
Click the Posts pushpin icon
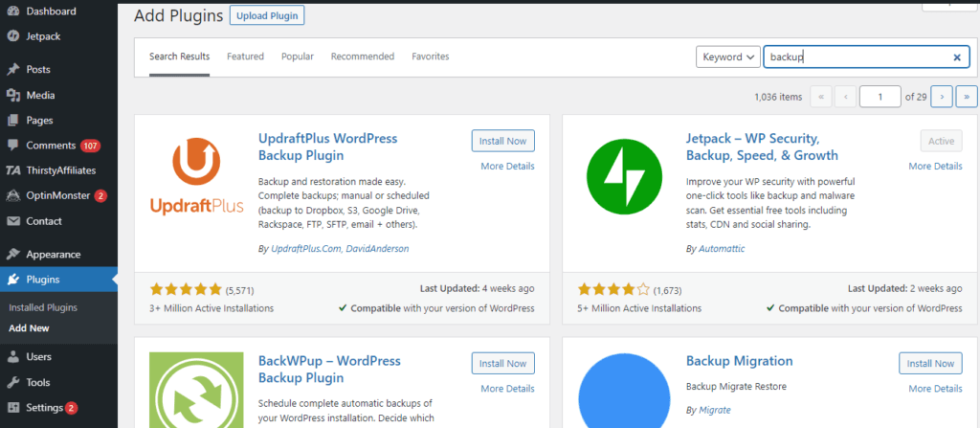(12, 70)
